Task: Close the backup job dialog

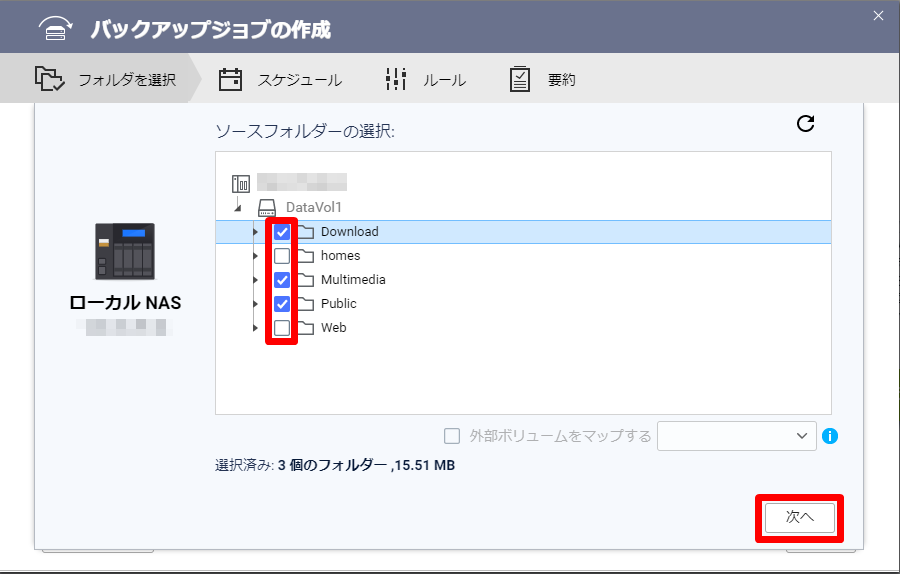Action: 878,15
